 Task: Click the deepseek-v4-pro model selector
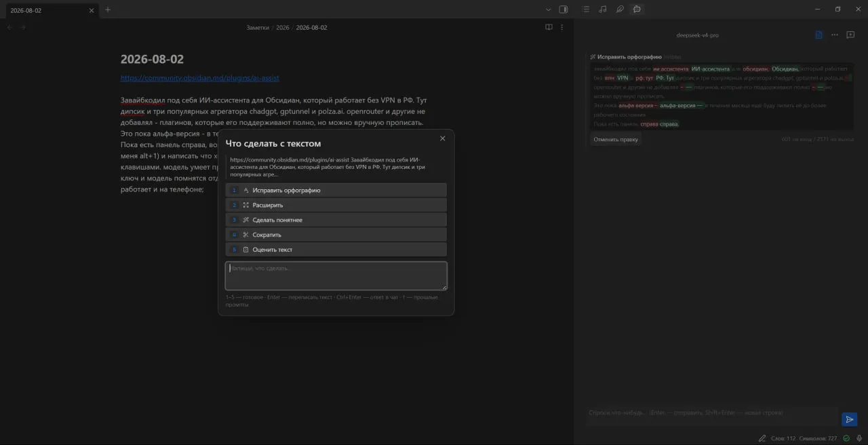(x=698, y=35)
